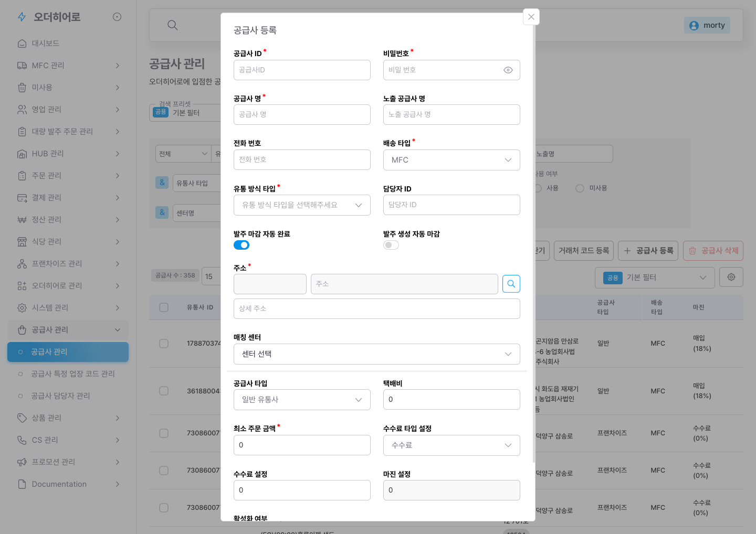
Task: Click the MFC 관리 truck icon
Action: pos(22,66)
